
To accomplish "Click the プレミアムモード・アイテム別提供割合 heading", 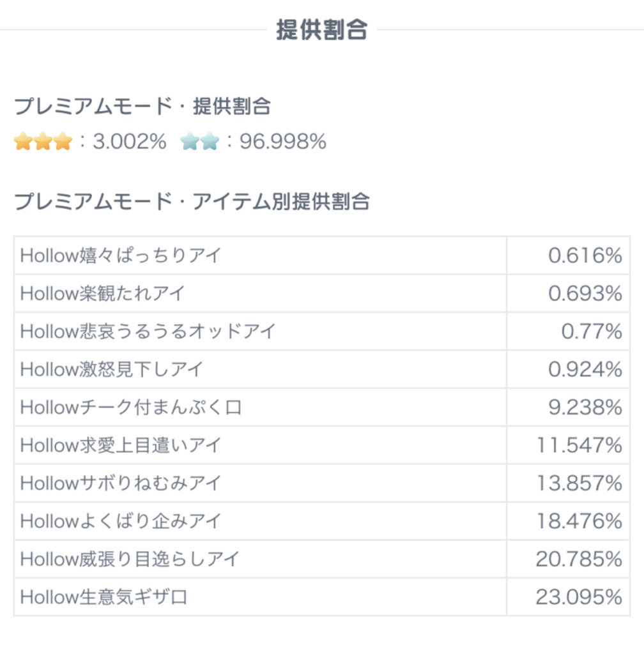I will coord(192,202).
